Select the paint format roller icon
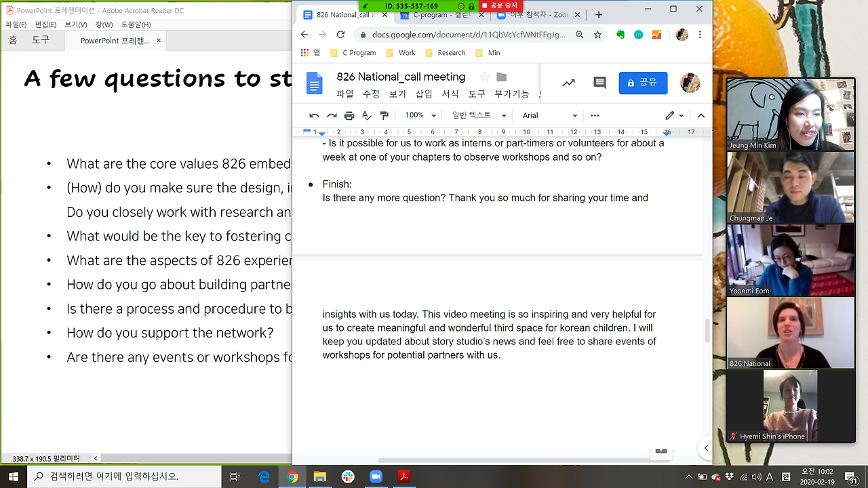 (384, 115)
